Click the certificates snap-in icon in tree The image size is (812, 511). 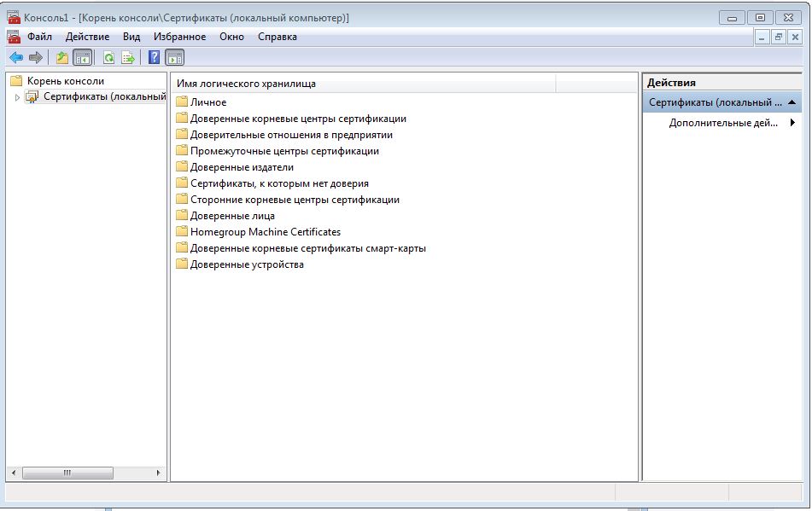click(32, 96)
